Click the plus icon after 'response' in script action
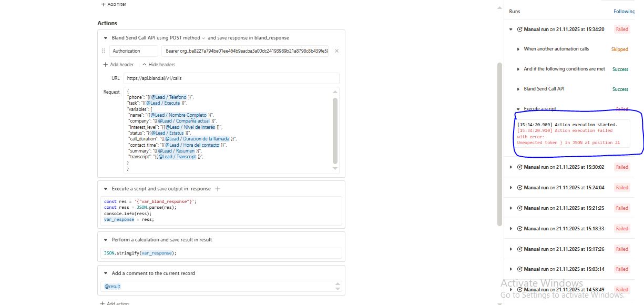The image size is (644, 305). pos(218,188)
